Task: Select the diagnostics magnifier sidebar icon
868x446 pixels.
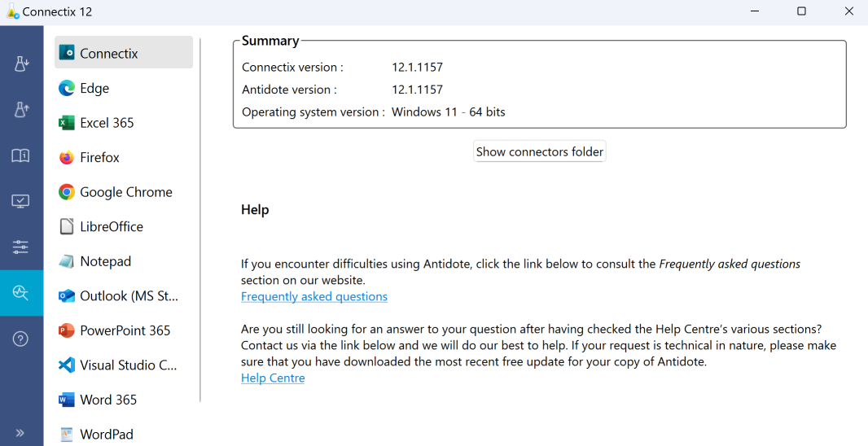Action: click(21, 293)
